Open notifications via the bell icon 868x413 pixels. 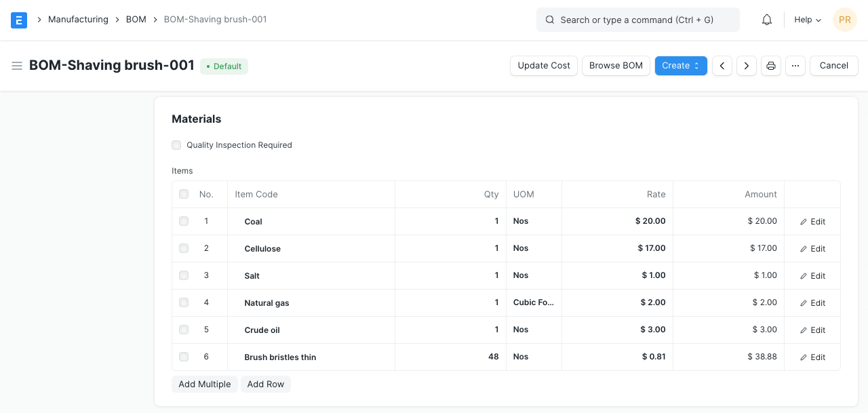tap(766, 20)
